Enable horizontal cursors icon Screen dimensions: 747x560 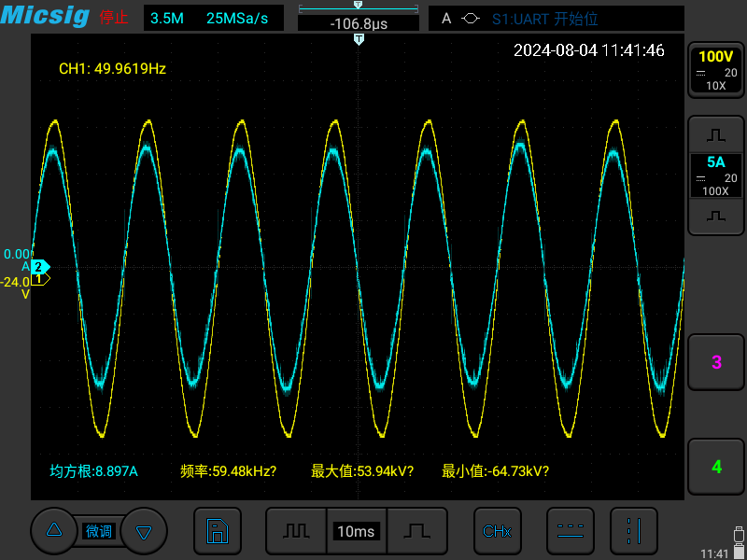click(571, 531)
